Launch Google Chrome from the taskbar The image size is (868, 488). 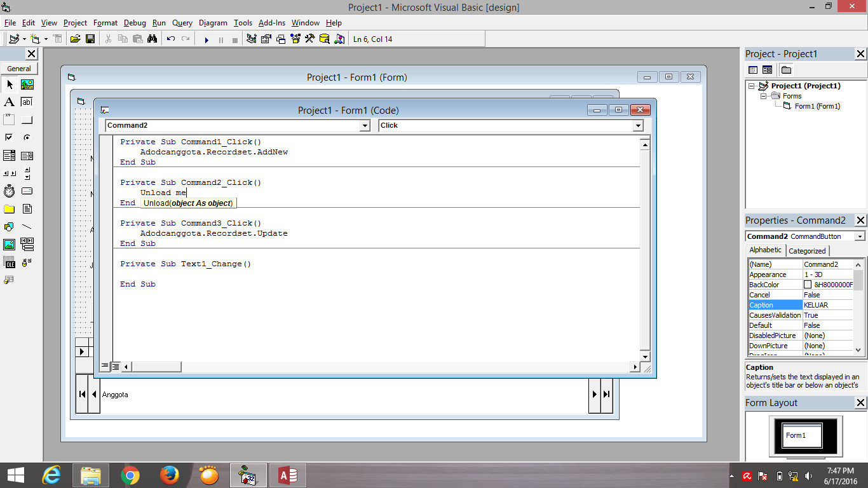point(130,475)
